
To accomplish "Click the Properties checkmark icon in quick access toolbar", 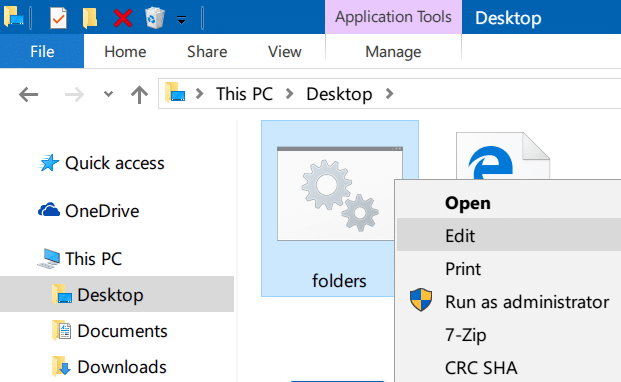I will [x=58, y=18].
